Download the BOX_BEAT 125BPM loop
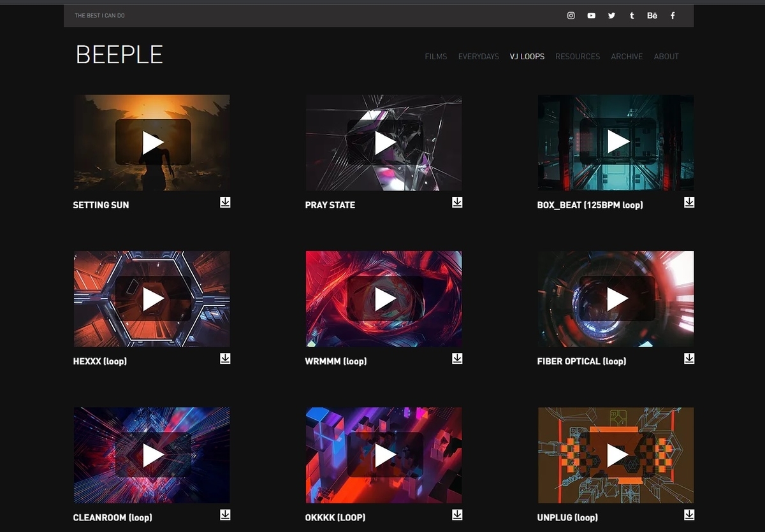The image size is (765, 532). pyautogui.click(x=689, y=202)
